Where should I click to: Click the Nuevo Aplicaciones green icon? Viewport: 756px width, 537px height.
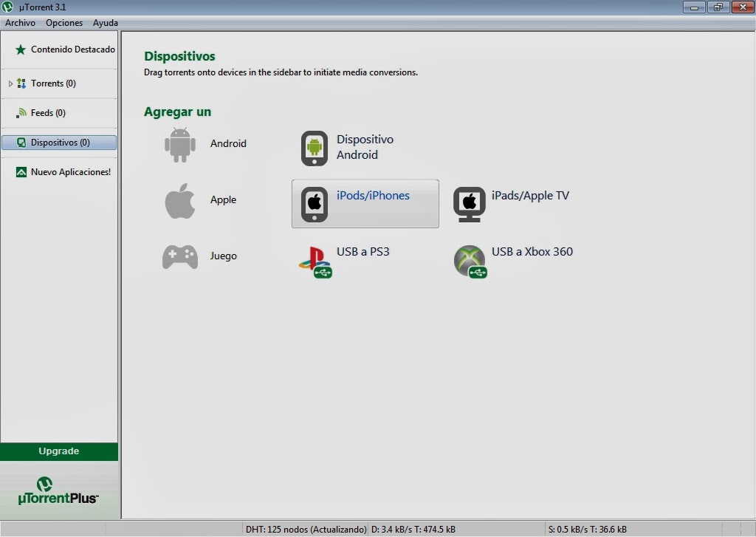21,172
